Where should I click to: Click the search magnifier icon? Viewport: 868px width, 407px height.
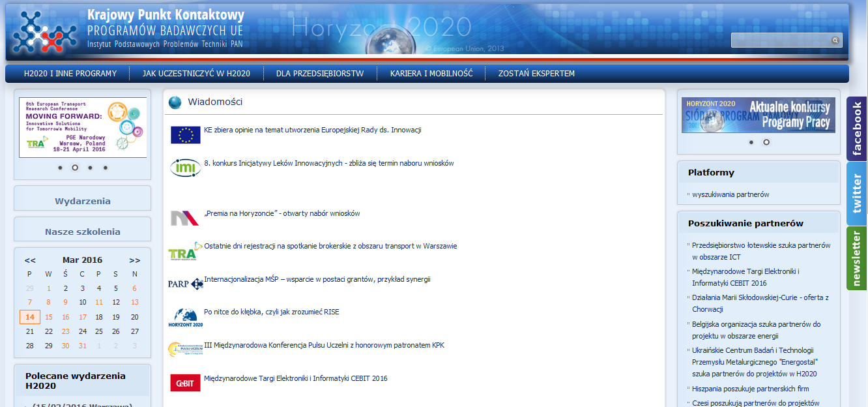(x=835, y=40)
